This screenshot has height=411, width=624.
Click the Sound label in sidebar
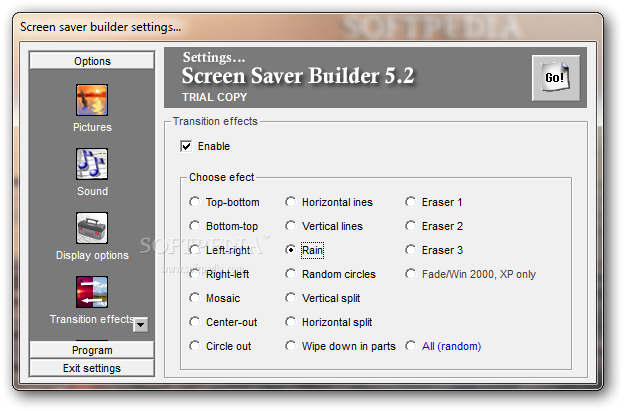point(92,191)
